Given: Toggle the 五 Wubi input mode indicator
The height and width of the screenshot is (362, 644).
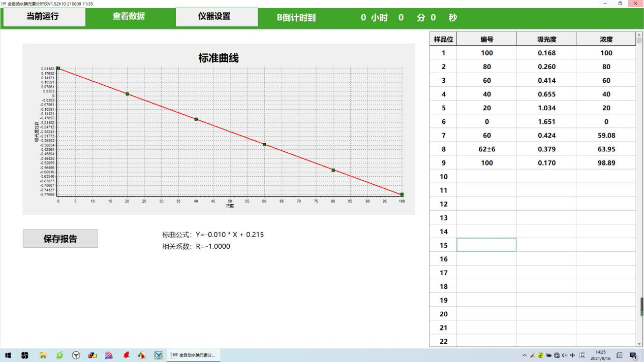Looking at the screenshot, I should [582, 355].
